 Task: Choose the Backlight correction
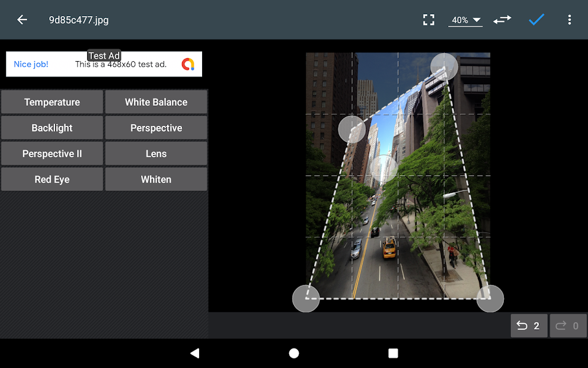click(52, 128)
